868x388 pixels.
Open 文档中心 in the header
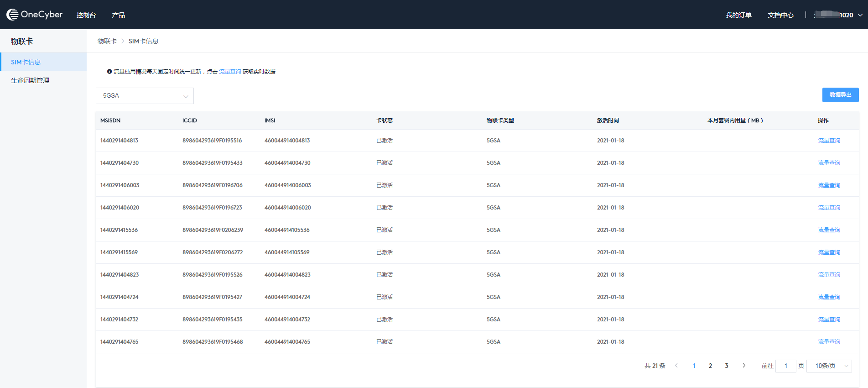coord(780,15)
